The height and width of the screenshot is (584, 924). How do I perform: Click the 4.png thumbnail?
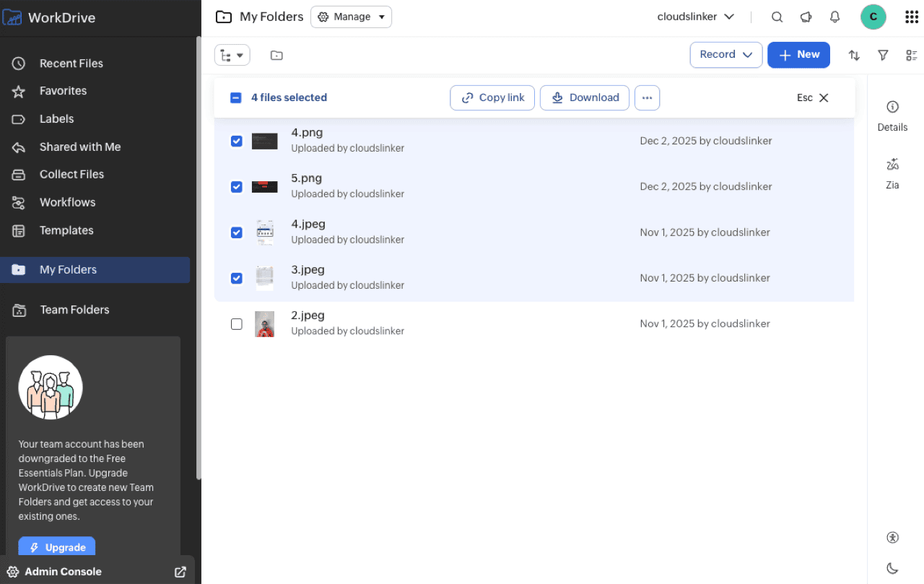(x=264, y=141)
